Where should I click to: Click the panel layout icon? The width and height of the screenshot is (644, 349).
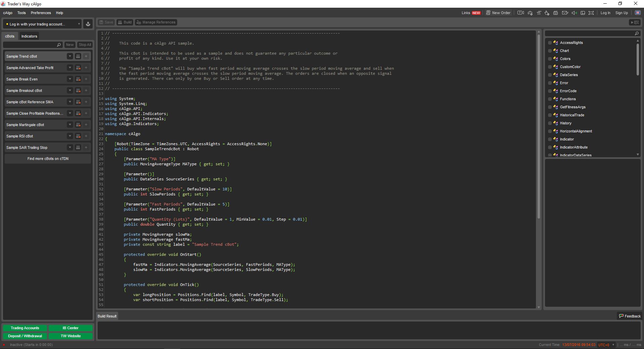pos(583,13)
